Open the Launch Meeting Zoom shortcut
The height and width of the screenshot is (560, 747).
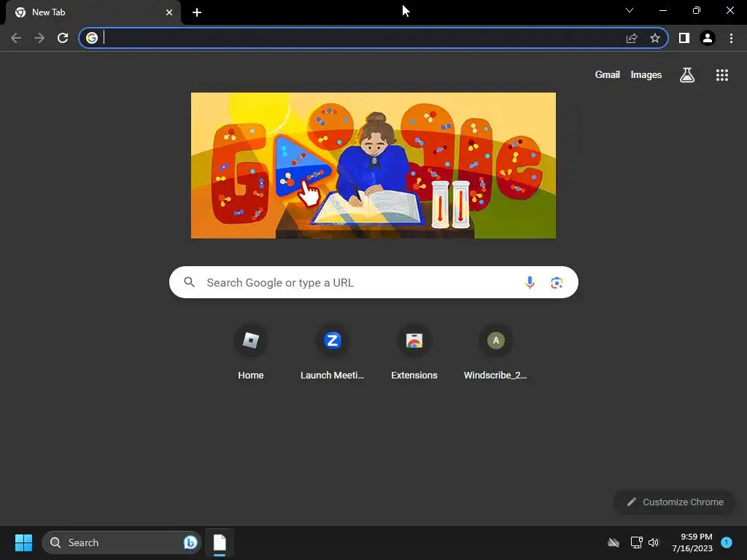point(333,352)
